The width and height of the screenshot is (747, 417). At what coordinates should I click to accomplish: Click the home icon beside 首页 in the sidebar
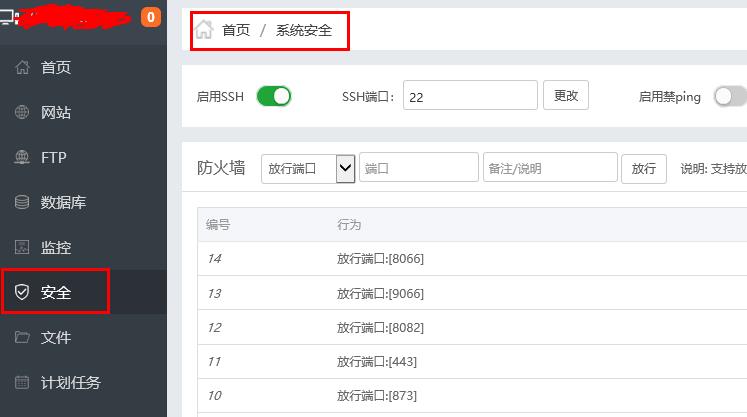(22, 67)
